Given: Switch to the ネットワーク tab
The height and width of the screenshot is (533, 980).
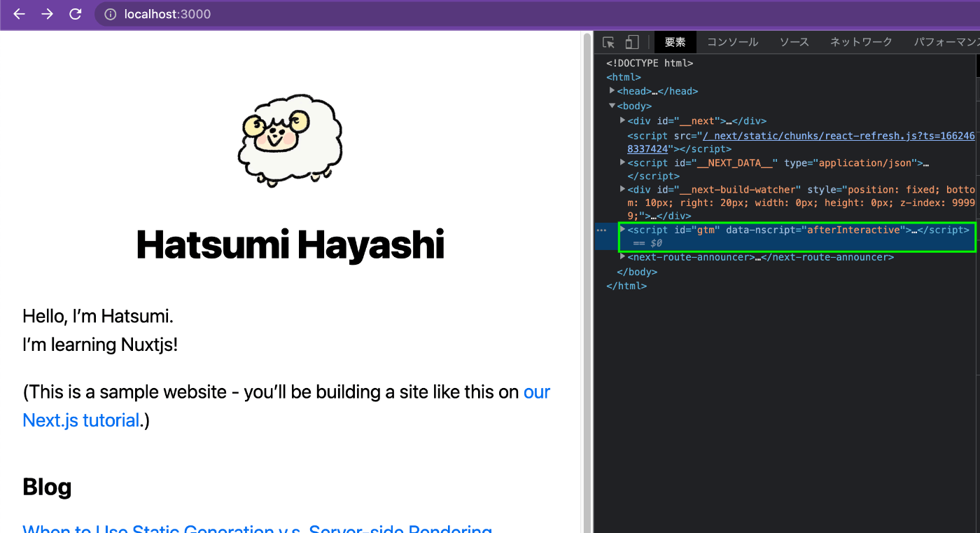Looking at the screenshot, I should click(x=861, y=42).
